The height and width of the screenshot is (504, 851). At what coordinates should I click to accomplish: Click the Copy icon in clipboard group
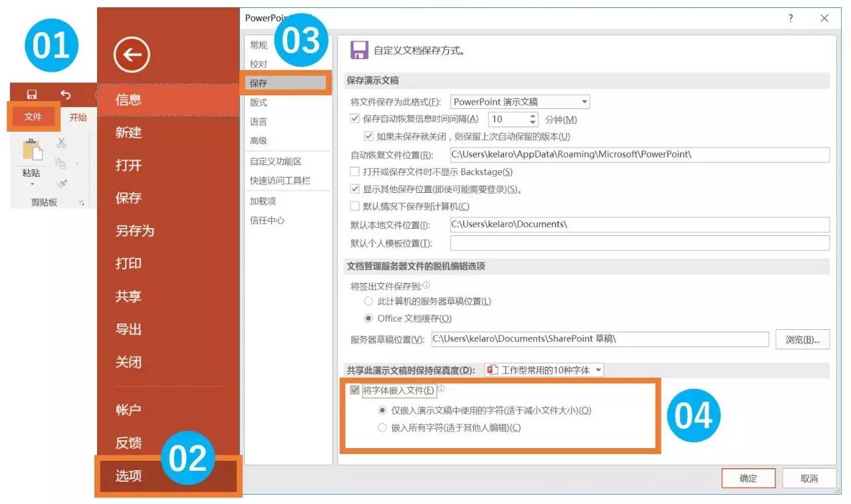click(x=61, y=164)
